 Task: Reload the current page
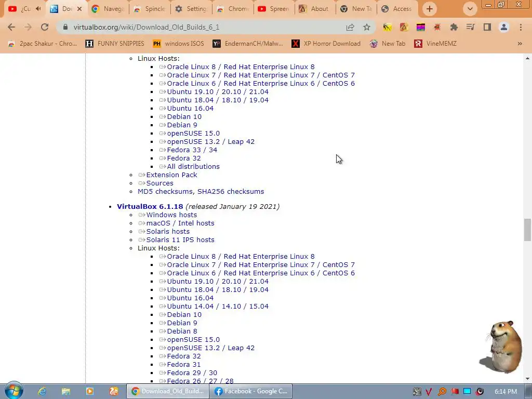coord(45,27)
